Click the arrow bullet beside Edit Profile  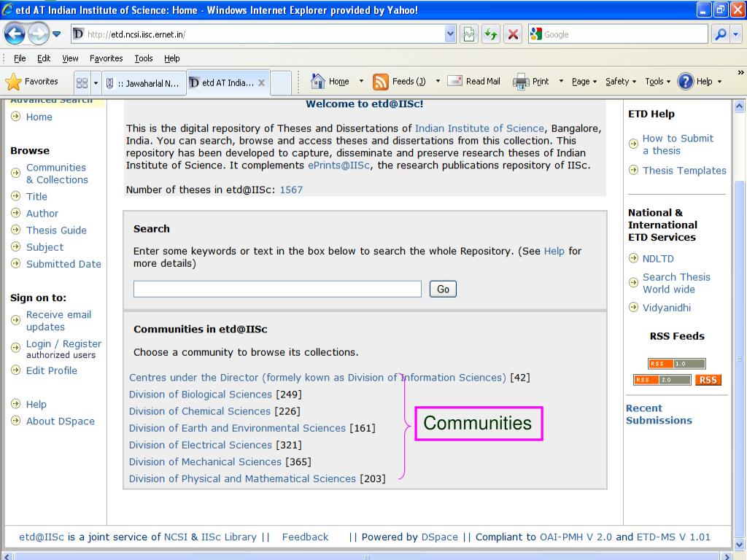pyautogui.click(x=16, y=370)
